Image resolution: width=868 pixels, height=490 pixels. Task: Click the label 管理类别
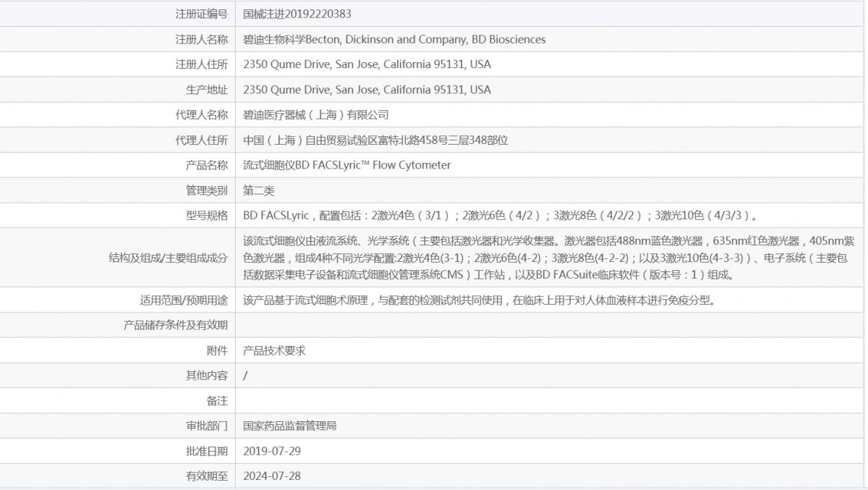pyautogui.click(x=206, y=190)
